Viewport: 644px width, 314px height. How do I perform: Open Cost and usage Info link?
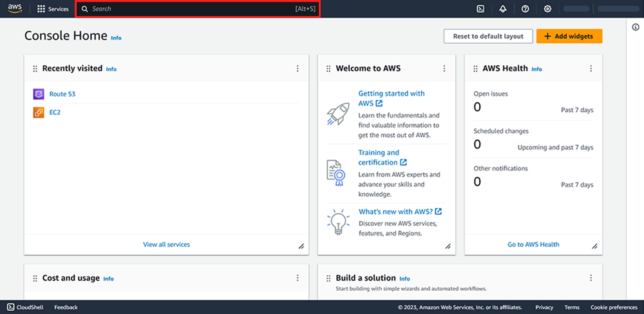point(108,279)
